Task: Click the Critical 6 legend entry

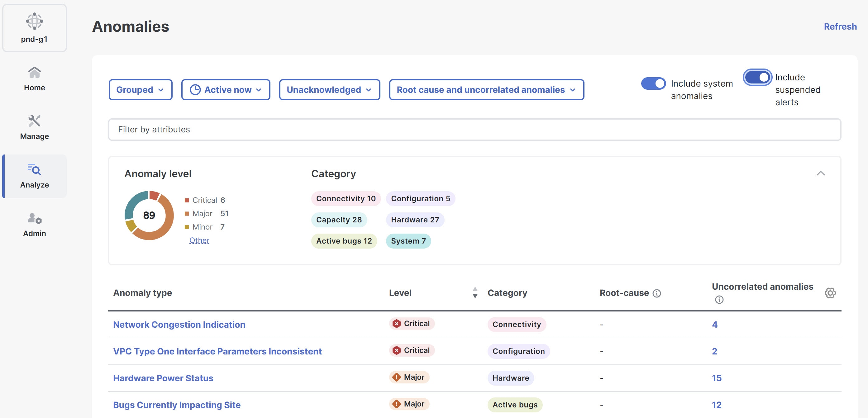Action: [x=205, y=200]
